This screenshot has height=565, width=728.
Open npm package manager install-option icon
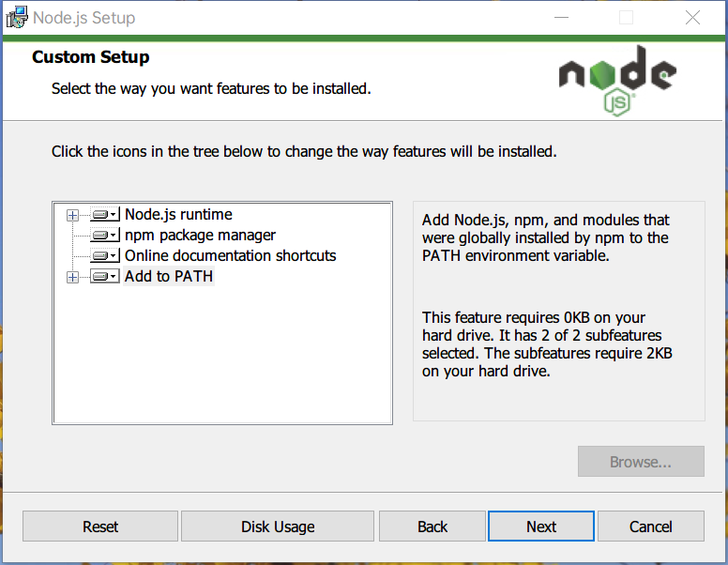104,236
